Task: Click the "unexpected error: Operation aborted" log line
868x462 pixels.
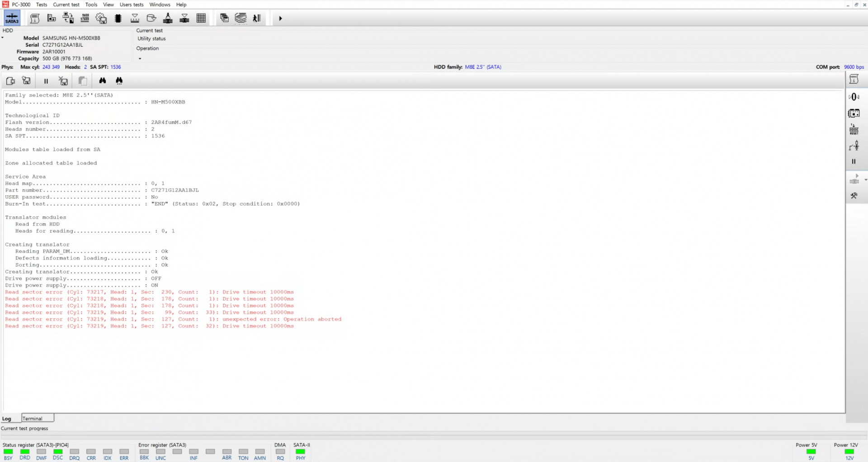Action: pyautogui.click(x=174, y=319)
